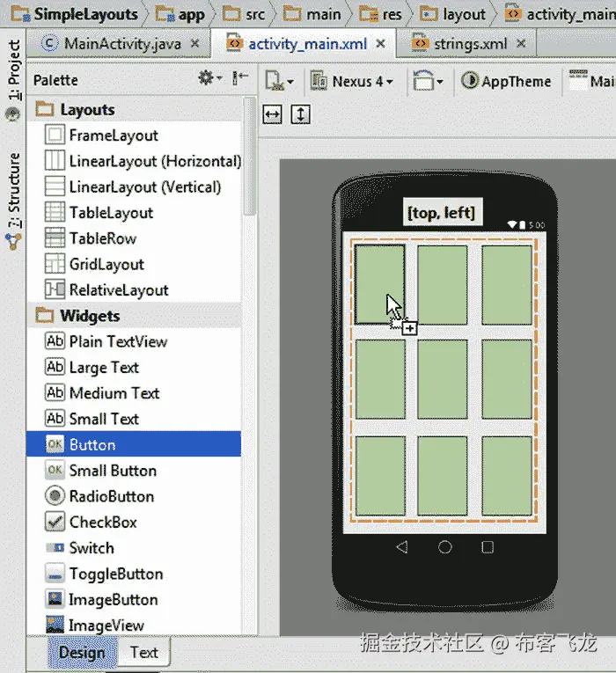
Task: Pick the ToggleButton widget icon
Action: 55,574
